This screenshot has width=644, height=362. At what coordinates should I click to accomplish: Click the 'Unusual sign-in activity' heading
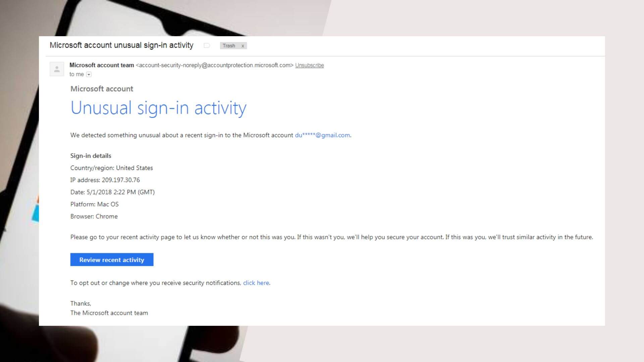pos(158,108)
